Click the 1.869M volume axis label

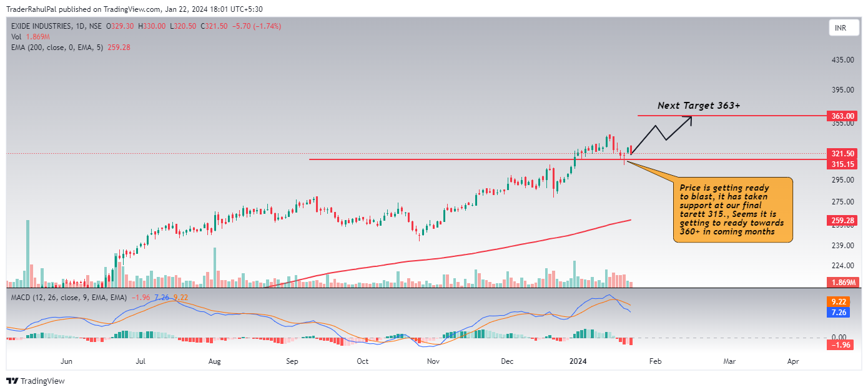pyautogui.click(x=842, y=283)
